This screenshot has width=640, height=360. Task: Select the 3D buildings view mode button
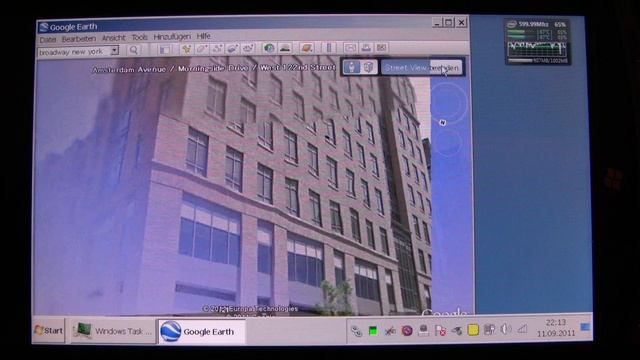tap(368, 67)
